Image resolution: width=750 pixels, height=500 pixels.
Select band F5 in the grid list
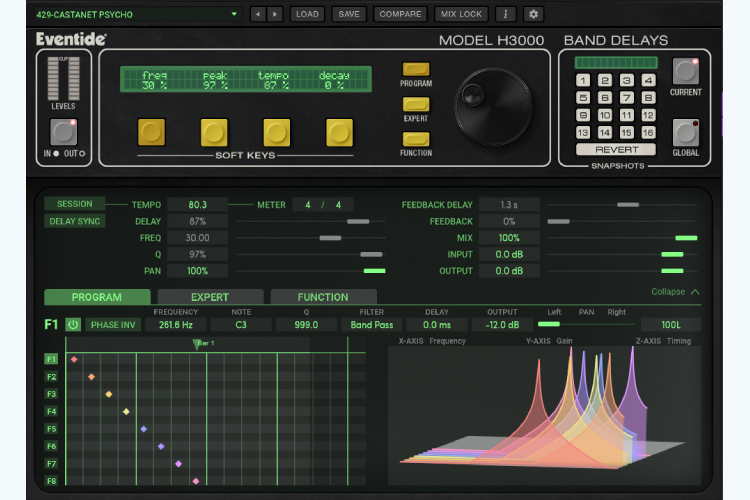tap(51, 429)
